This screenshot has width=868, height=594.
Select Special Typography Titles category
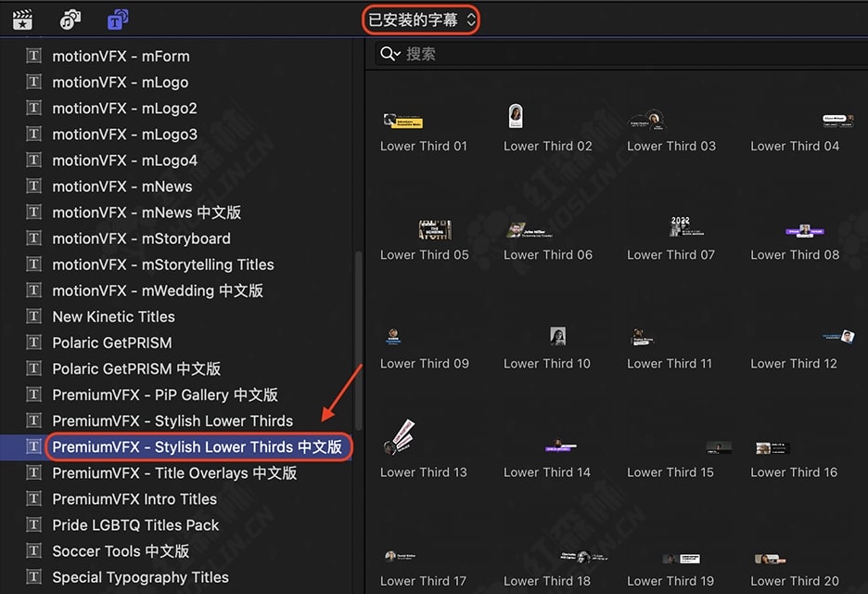pyautogui.click(x=141, y=577)
